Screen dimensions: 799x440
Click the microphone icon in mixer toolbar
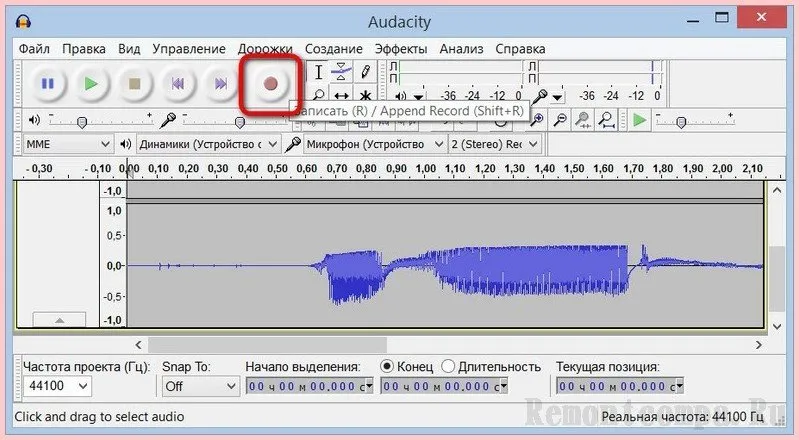point(167,120)
